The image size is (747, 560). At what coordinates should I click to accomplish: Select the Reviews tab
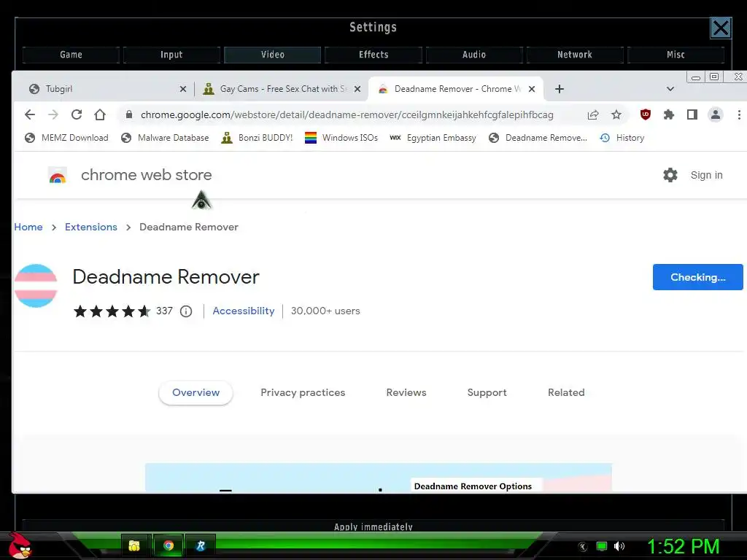click(406, 393)
